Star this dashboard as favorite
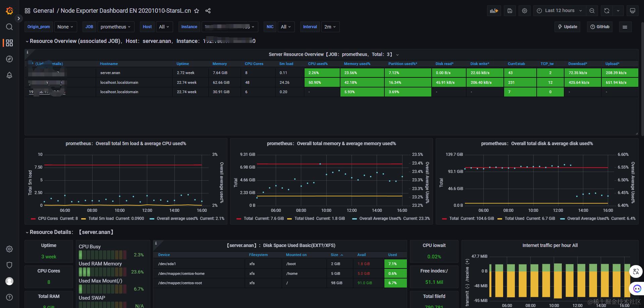 pyautogui.click(x=197, y=11)
